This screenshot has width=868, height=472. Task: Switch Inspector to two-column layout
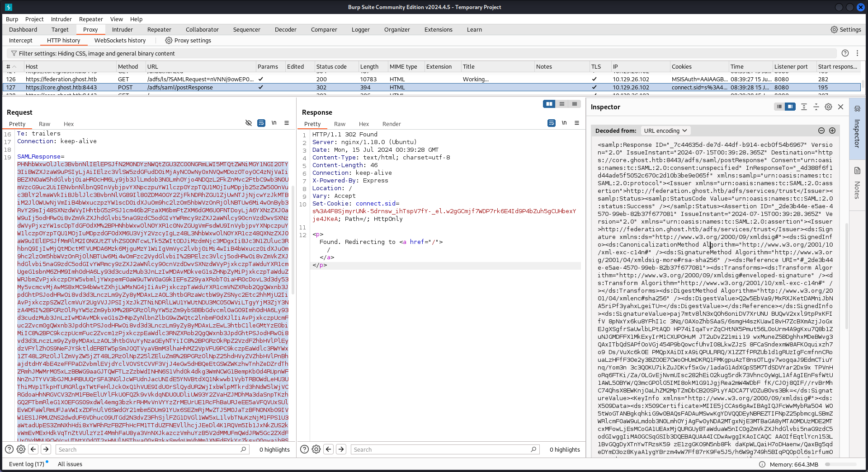[x=790, y=107]
